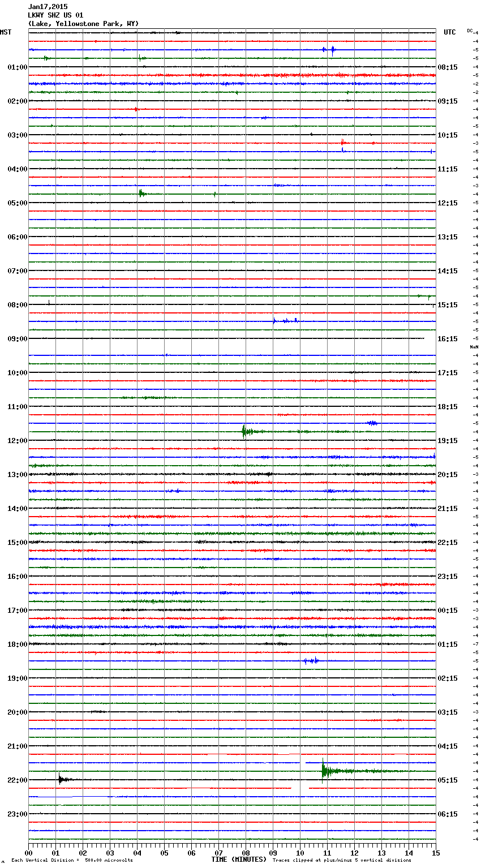Choose the 00:15 UTC time label
Image resolution: width=481 pixels, height=868 pixels.
point(448,610)
